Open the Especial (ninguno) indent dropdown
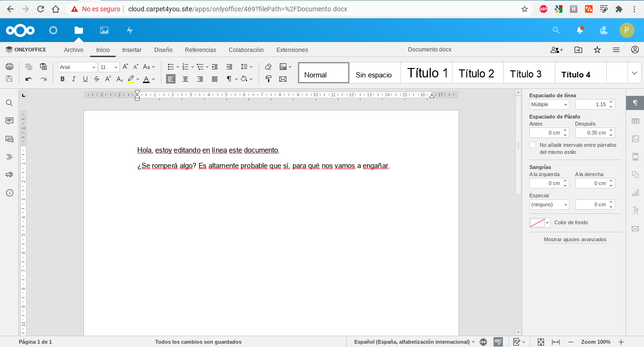The width and height of the screenshot is (644, 347). (x=549, y=204)
